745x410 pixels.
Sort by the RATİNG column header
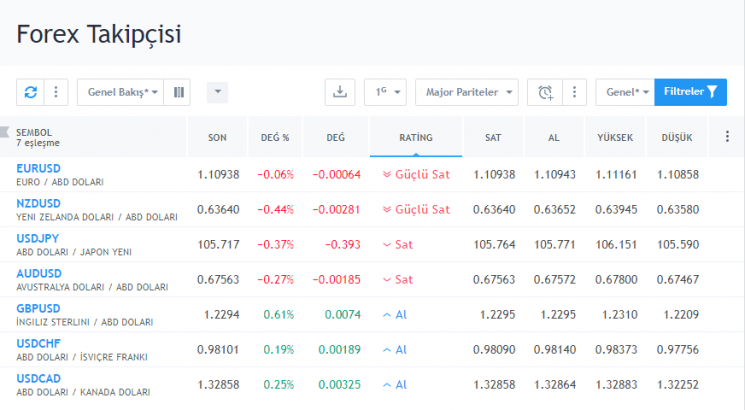pyautogui.click(x=416, y=138)
